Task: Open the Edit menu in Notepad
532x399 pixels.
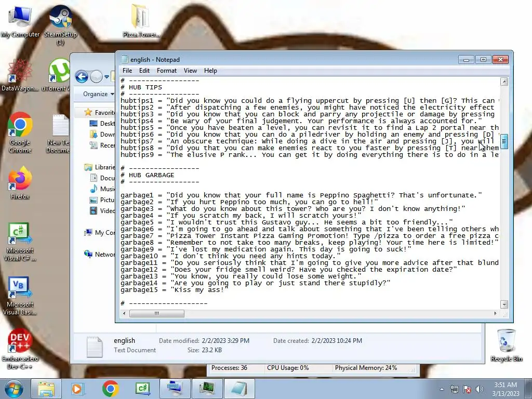Action: click(144, 71)
